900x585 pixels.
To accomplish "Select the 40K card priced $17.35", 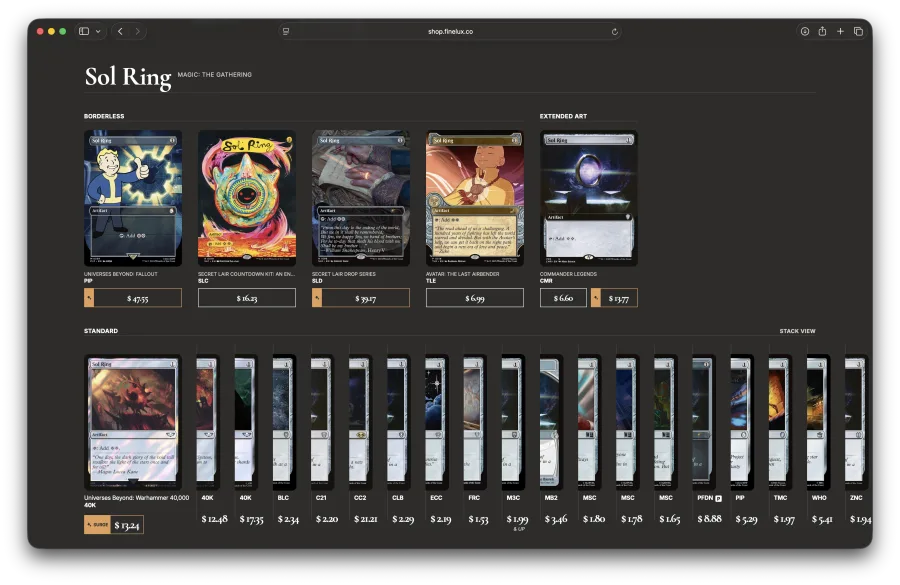I will tap(246, 421).
